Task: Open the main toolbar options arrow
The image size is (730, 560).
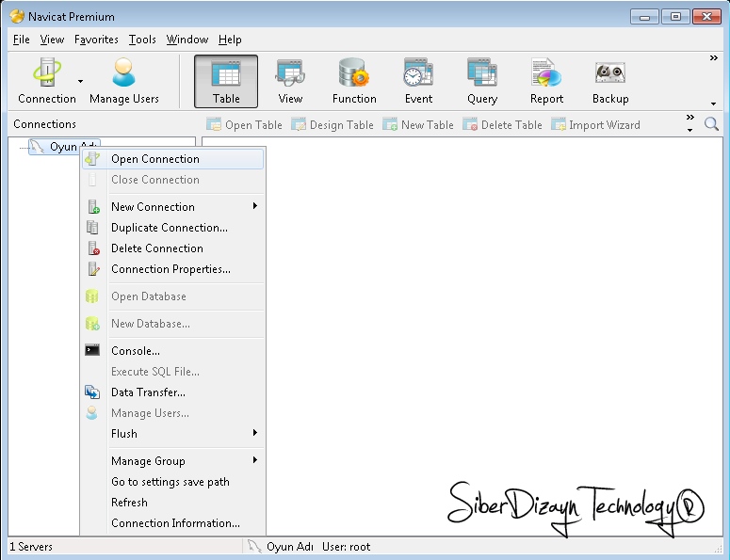Action: pyautogui.click(x=713, y=104)
